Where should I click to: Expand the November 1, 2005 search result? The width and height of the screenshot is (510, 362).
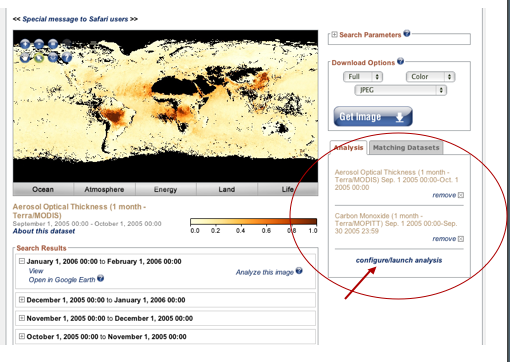coord(22,318)
